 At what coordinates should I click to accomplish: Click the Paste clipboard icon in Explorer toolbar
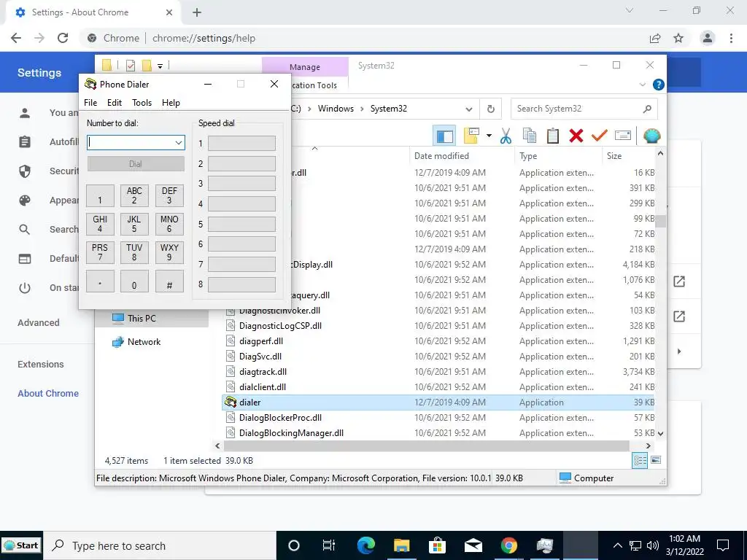click(x=553, y=136)
